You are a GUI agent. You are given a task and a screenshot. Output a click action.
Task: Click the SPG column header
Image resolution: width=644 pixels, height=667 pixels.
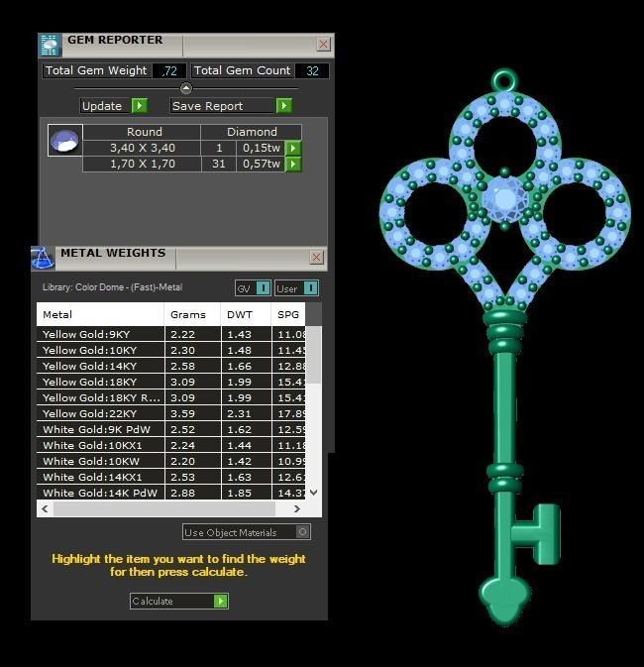(288, 315)
